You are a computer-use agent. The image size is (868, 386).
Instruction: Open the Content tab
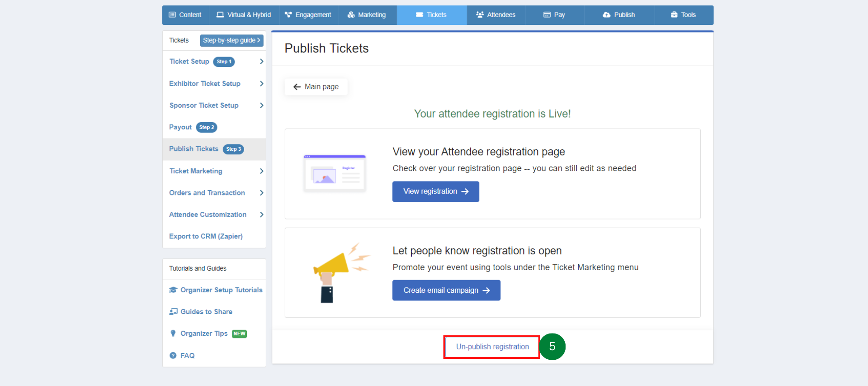tap(185, 15)
